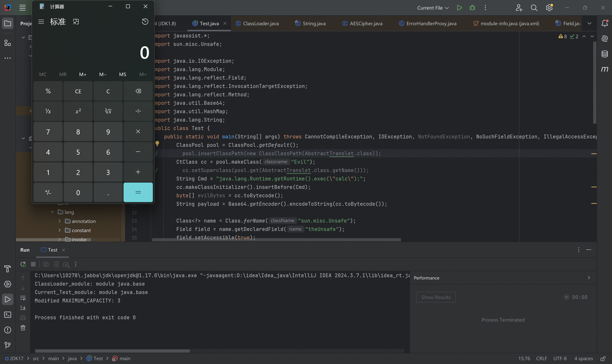The image size is (612, 364).
Task: Select the Test tab in Run panel
Action: point(53,250)
